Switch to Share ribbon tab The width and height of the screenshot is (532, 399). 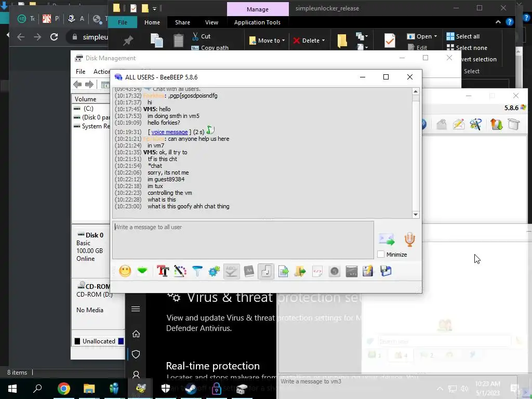[182, 22]
